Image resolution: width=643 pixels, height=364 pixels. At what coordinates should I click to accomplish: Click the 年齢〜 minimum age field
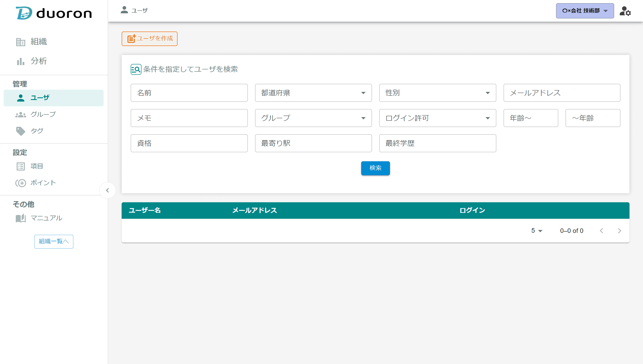531,118
